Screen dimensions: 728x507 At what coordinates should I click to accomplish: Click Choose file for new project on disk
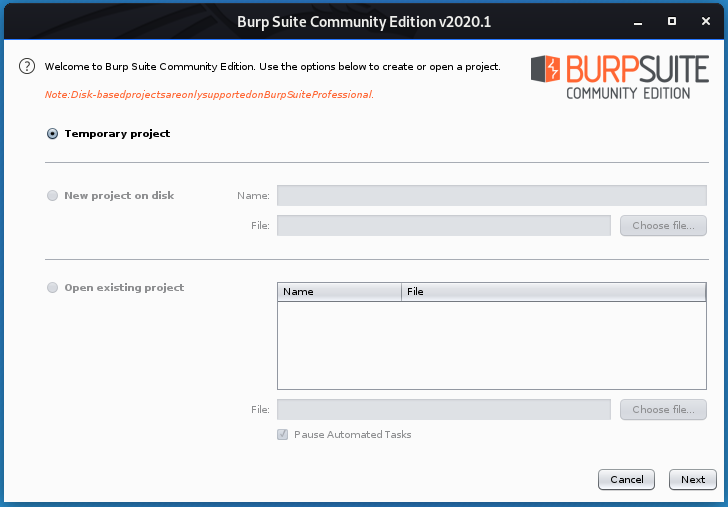tap(663, 225)
